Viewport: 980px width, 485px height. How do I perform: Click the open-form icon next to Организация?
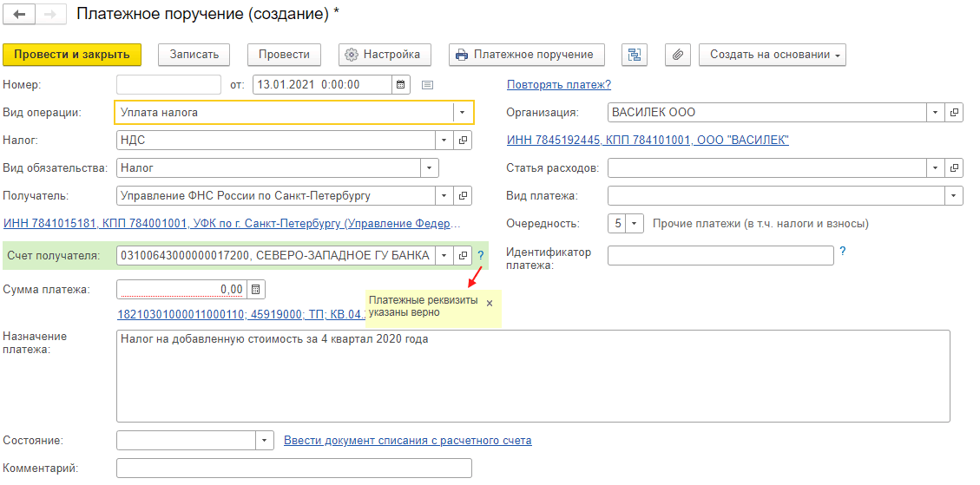954,113
